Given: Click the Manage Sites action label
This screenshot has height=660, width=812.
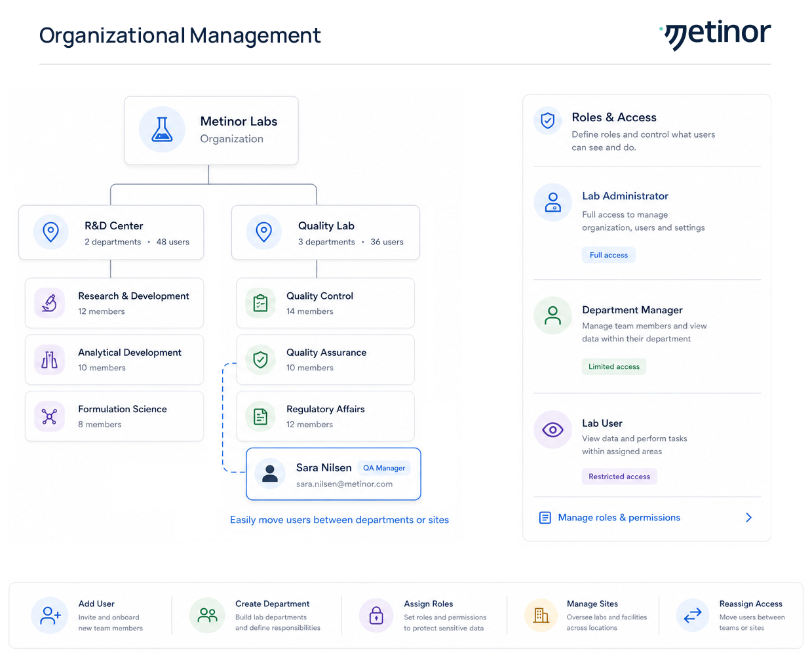Looking at the screenshot, I should pyautogui.click(x=592, y=604).
